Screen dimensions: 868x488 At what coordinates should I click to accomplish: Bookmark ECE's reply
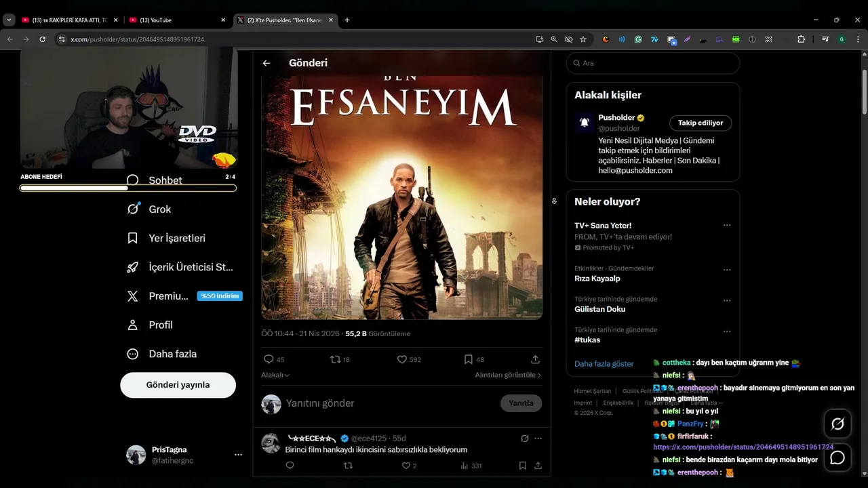(x=523, y=466)
